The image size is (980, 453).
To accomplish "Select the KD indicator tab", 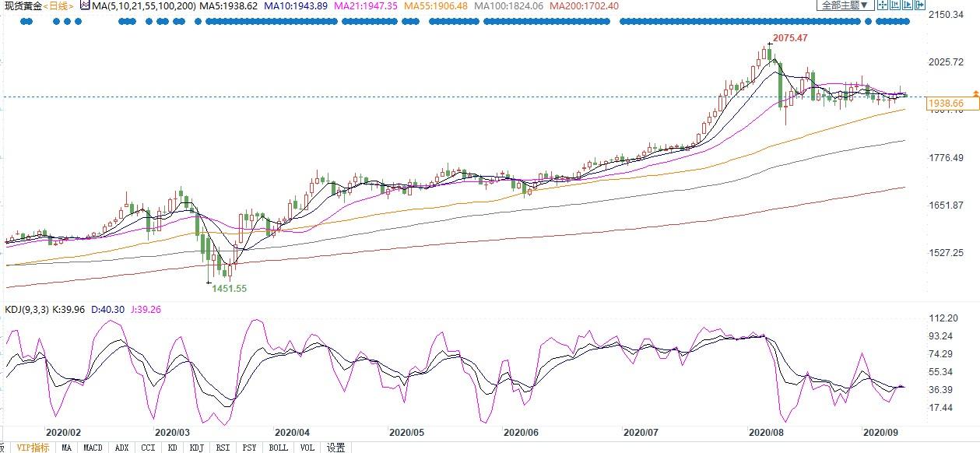I will [173, 448].
